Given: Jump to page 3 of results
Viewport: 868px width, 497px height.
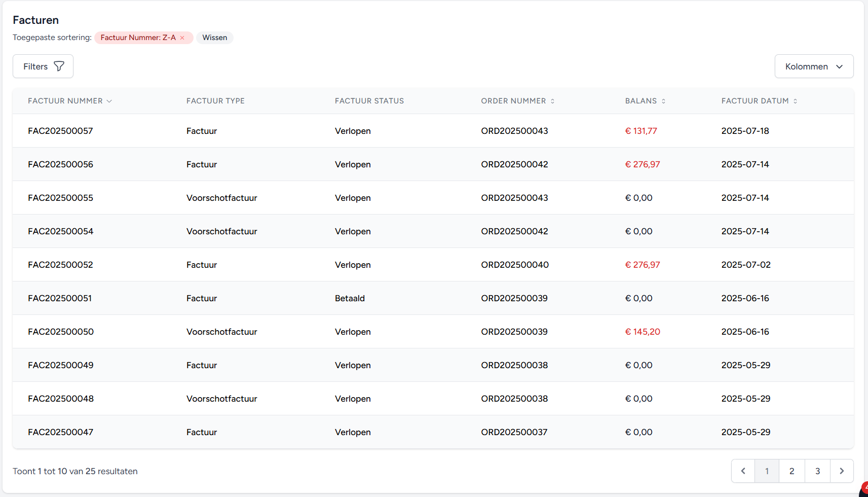Looking at the screenshot, I should [x=817, y=471].
